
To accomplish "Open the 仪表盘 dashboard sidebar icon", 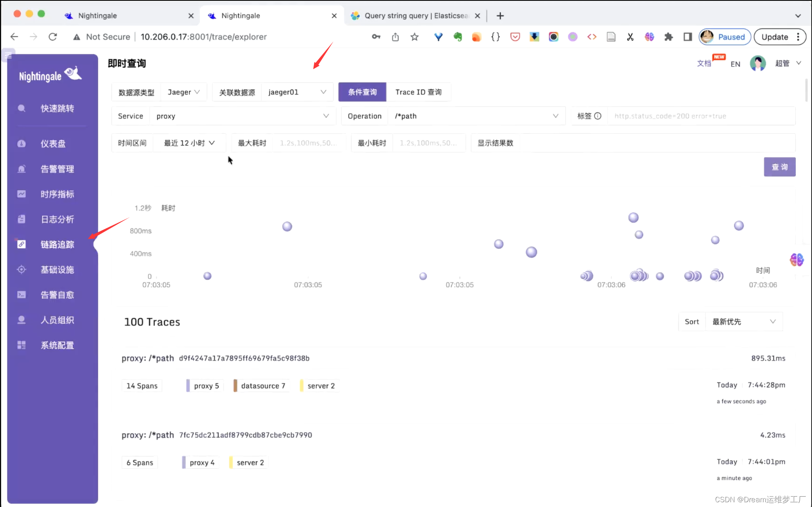I will [x=21, y=144].
